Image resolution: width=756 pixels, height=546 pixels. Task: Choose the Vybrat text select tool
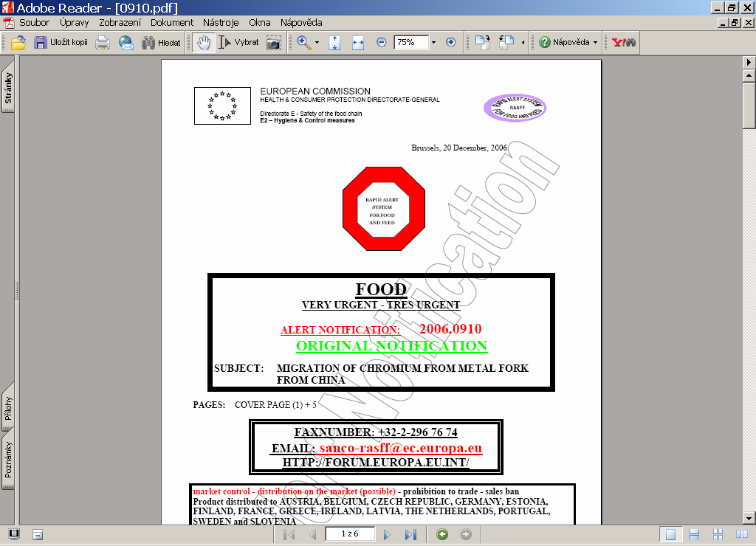point(238,42)
